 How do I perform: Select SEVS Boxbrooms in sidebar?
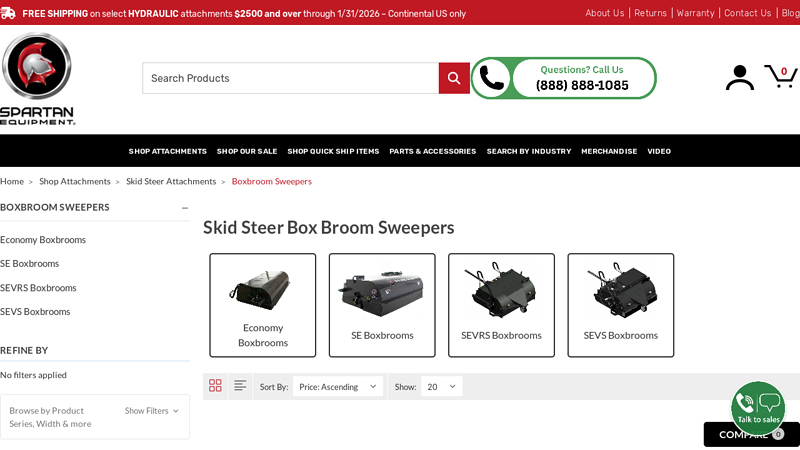click(35, 312)
